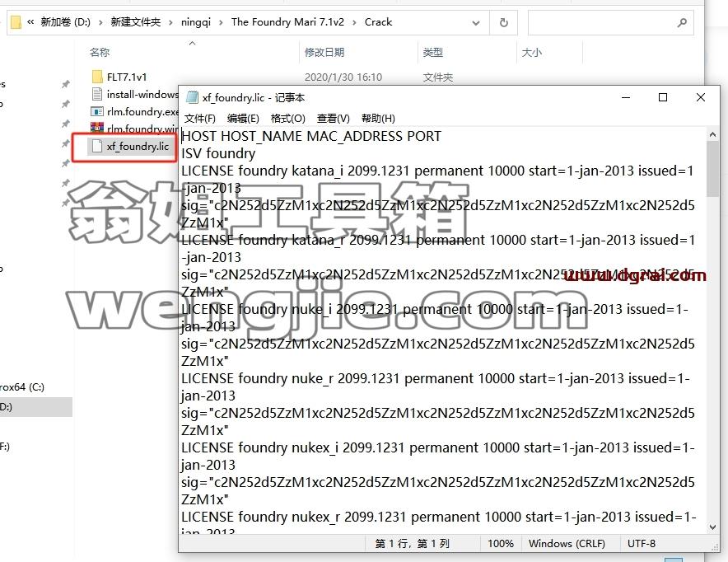Click the Notepad scrollbar up arrow

point(712,134)
